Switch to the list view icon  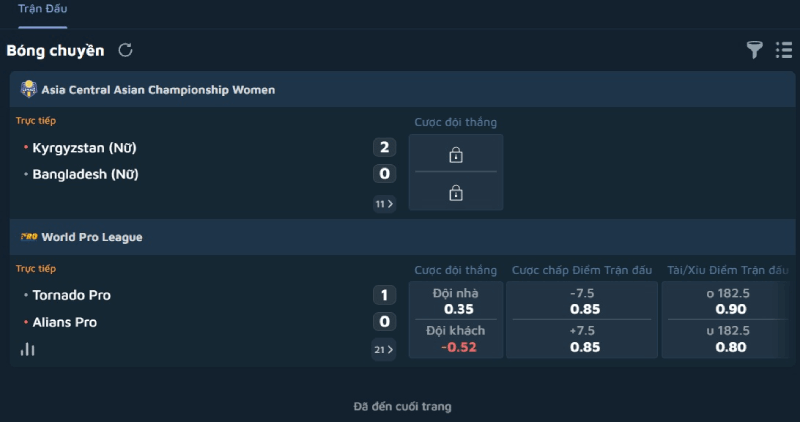click(784, 50)
